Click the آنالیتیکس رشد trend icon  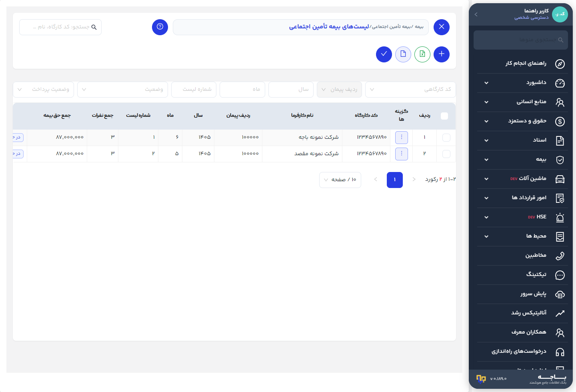(x=560, y=314)
